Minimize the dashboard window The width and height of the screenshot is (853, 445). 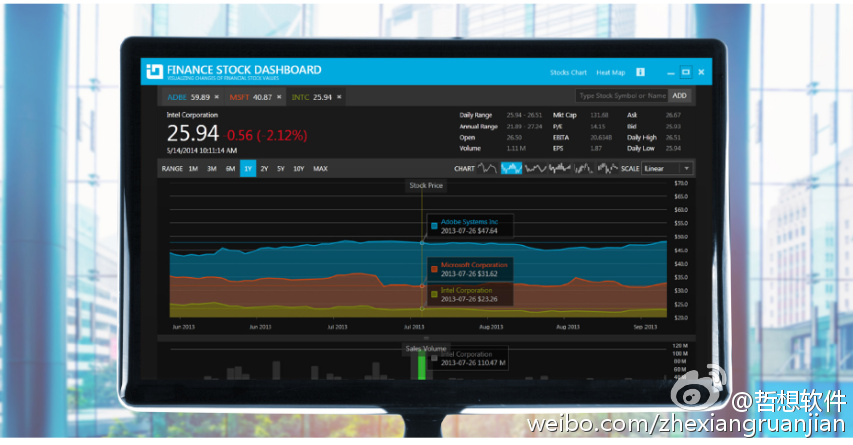[x=671, y=72]
